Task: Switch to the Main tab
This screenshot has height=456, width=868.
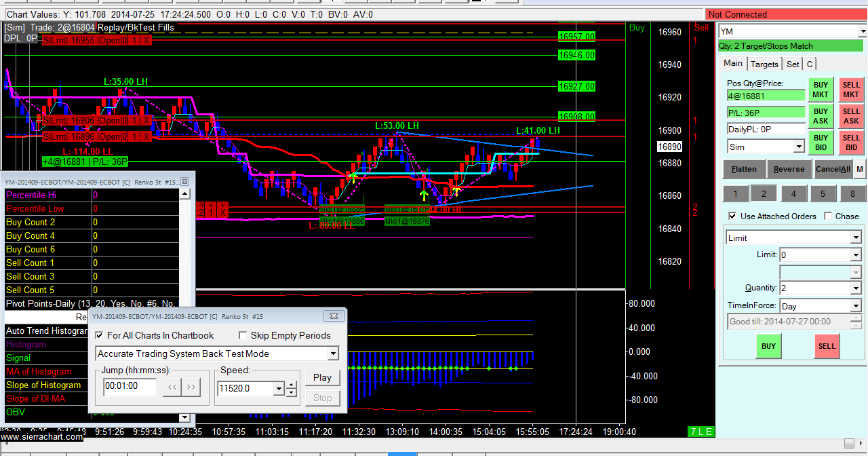Action: pos(733,63)
